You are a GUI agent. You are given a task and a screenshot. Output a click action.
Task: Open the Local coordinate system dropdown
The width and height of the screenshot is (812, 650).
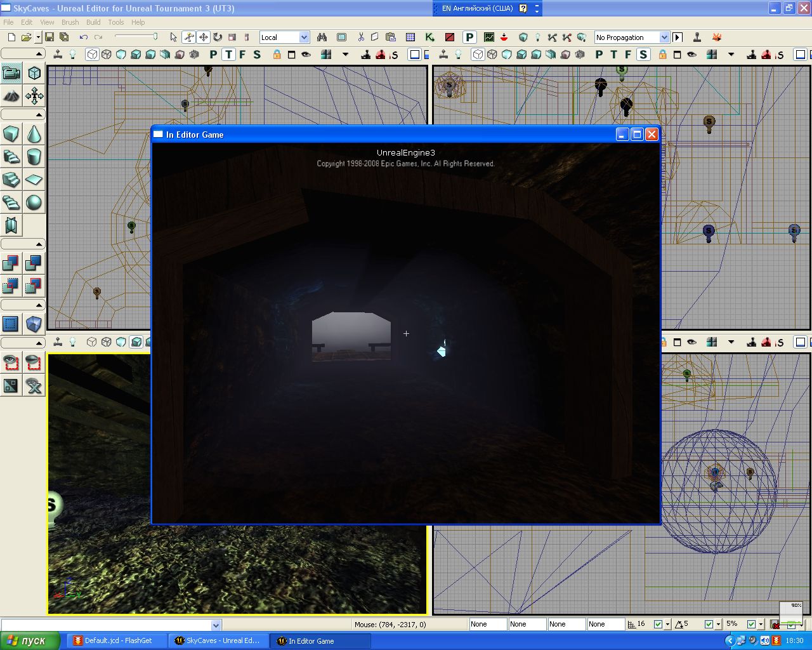pos(303,37)
